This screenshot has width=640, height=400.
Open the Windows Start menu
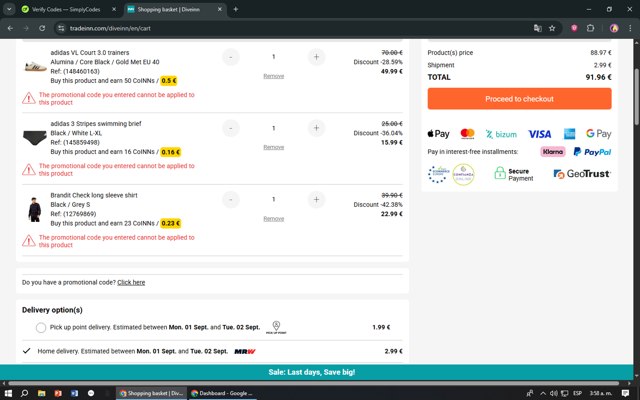tap(8, 393)
